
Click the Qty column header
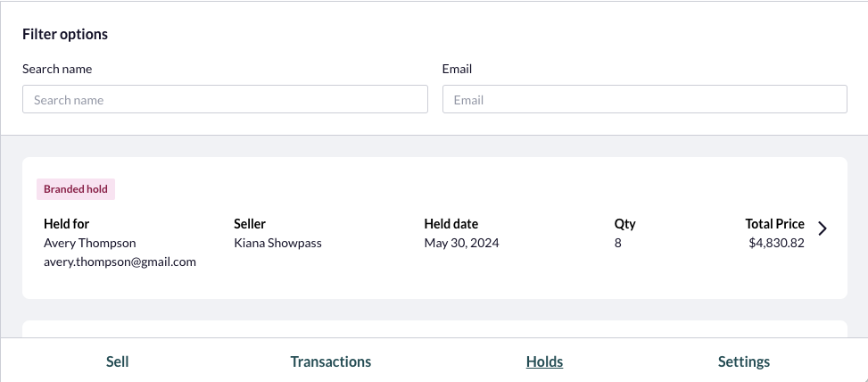point(624,224)
